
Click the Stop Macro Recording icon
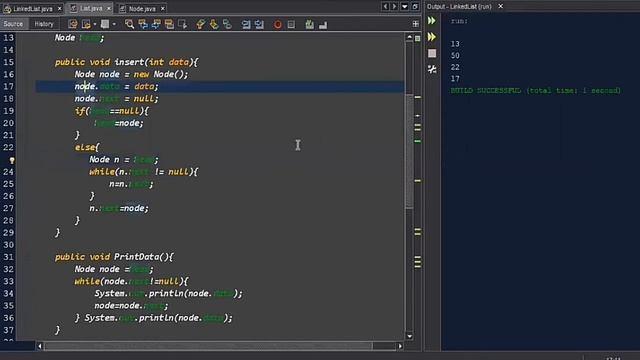[x=291, y=24]
